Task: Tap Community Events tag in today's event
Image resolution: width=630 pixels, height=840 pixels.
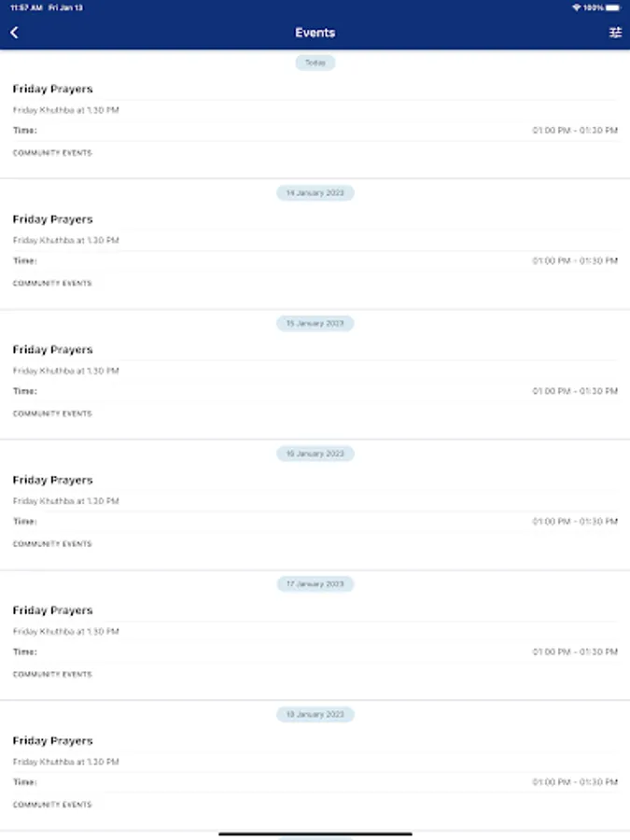Action: [52, 153]
